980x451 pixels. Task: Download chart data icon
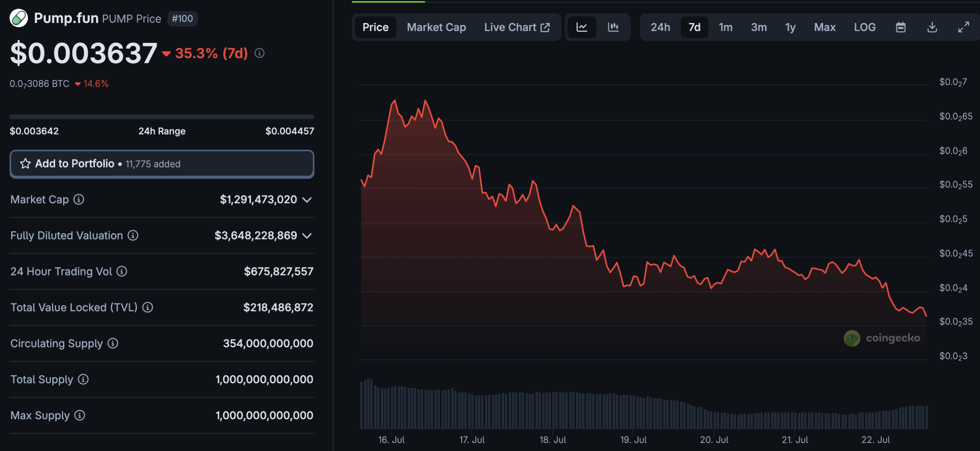click(x=932, y=27)
